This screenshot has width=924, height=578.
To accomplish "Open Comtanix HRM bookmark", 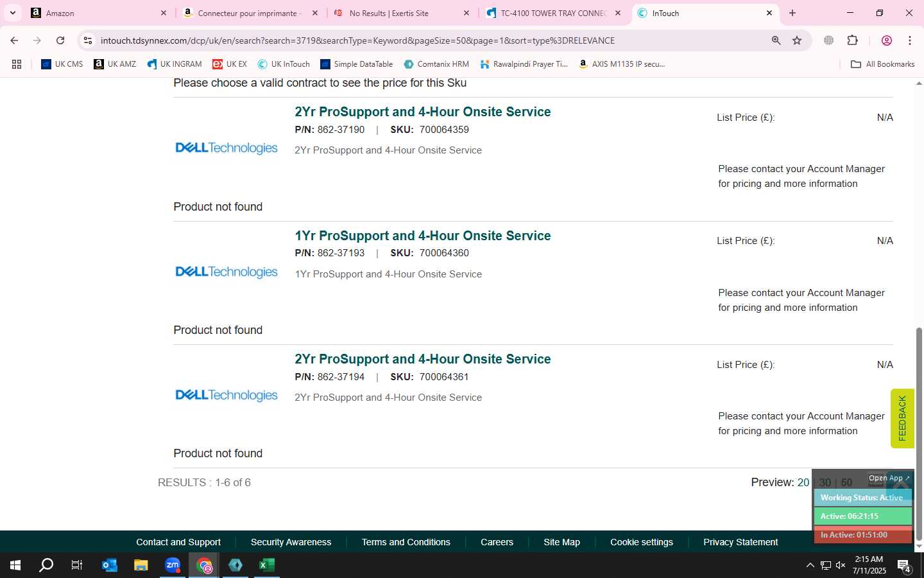I will tap(436, 64).
